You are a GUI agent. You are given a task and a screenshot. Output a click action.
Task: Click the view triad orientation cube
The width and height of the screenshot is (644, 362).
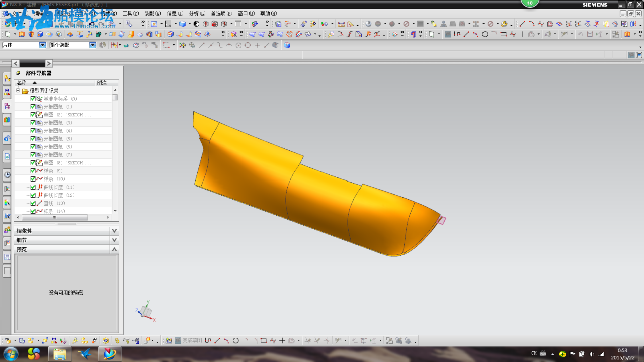click(146, 312)
